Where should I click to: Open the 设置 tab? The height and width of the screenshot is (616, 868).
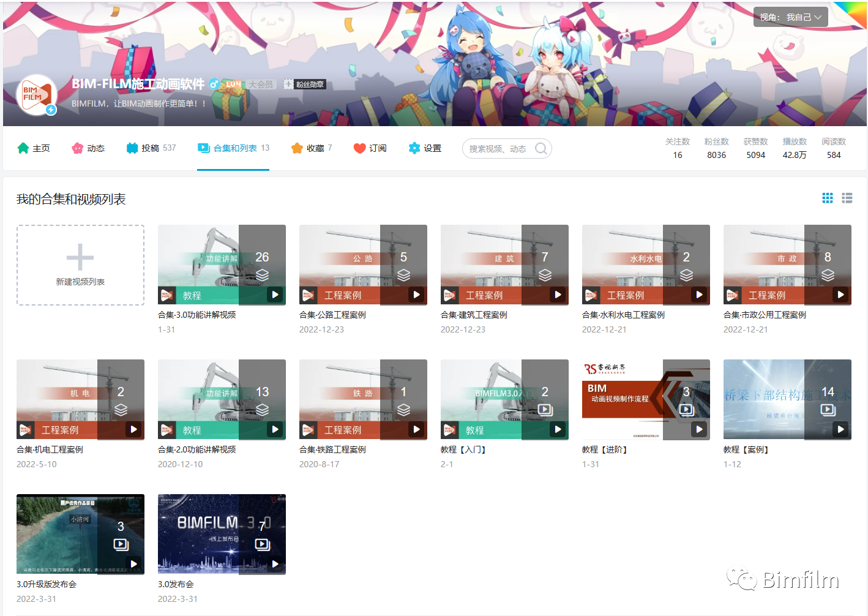pos(425,148)
